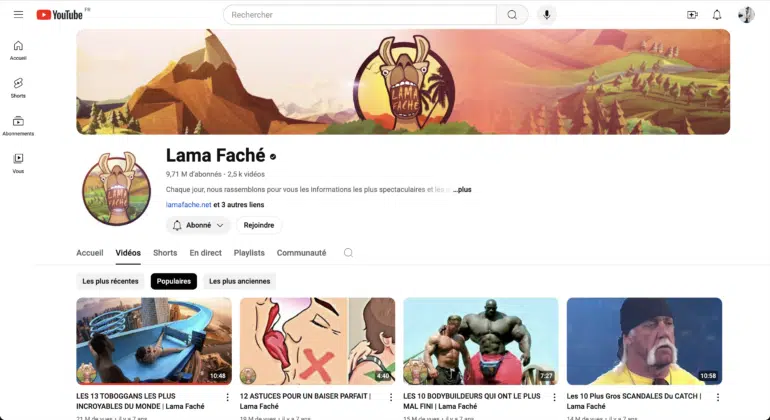Click the YouTube logo
This screenshot has height=420, width=770.
60,15
